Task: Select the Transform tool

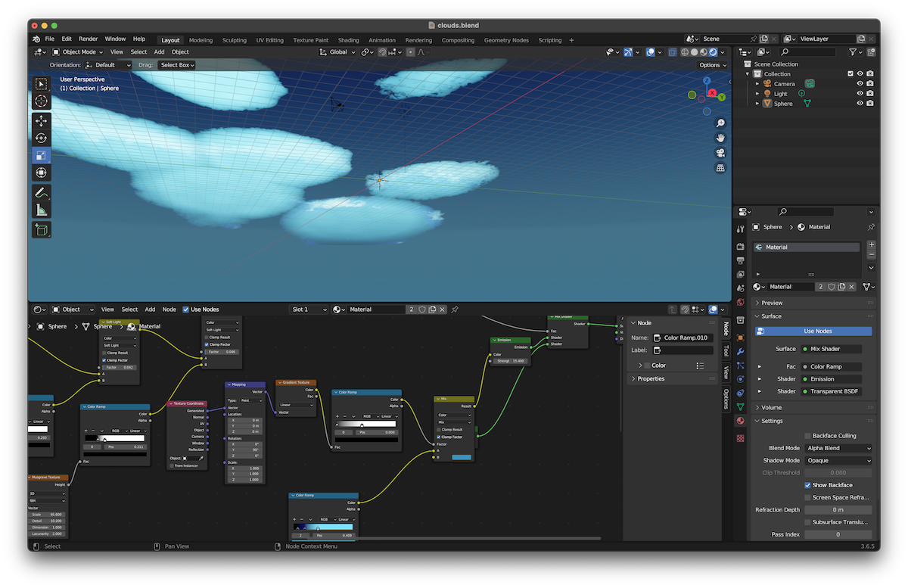Action: pyautogui.click(x=42, y=173)
